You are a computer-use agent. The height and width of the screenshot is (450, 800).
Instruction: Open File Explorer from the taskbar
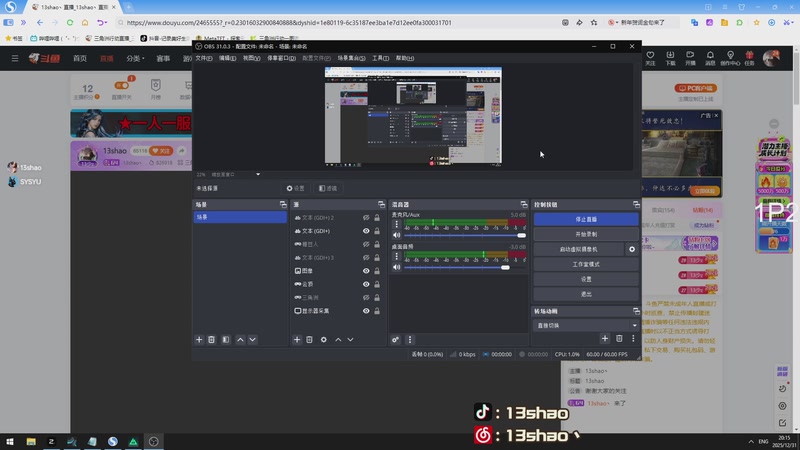31,442
